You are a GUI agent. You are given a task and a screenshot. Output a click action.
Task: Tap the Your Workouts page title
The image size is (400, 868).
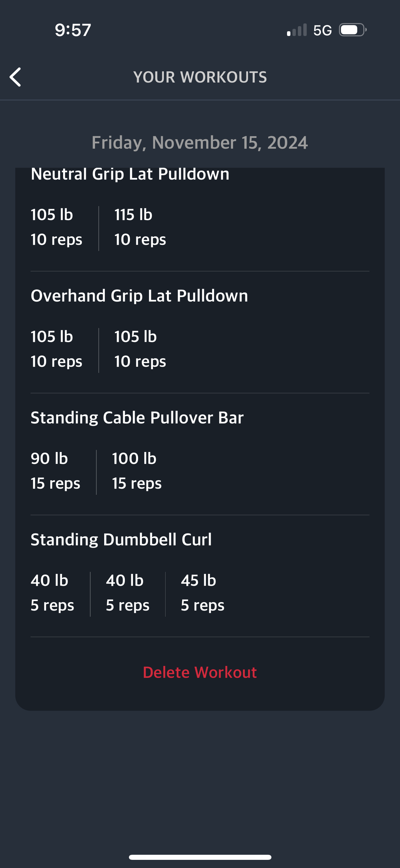pos(200,77)
